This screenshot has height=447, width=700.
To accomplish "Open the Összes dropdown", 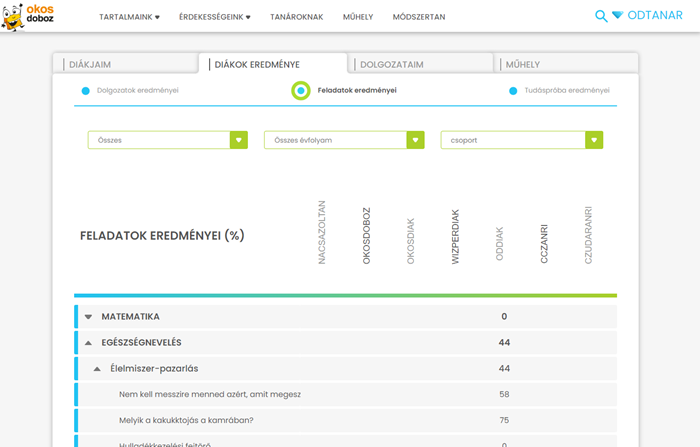I will click(x=168, y=140).
